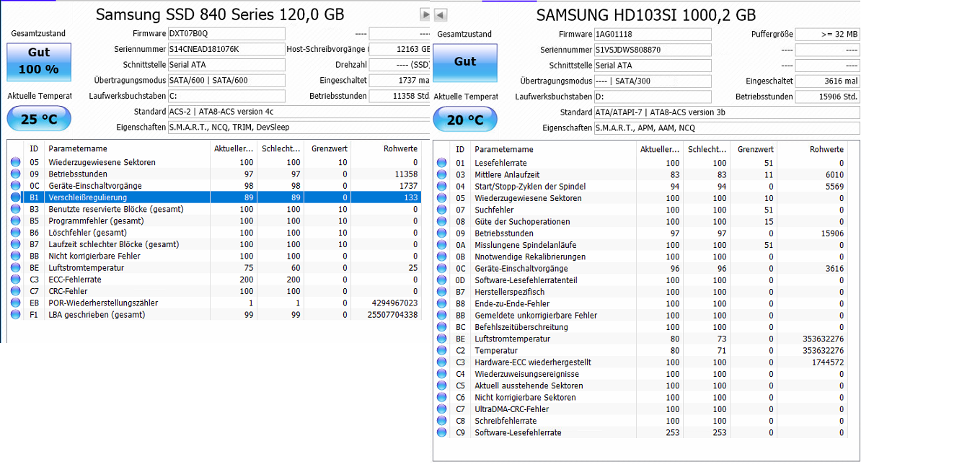Image resolution: width=980 pixels, height=464 pixels.
Task: Click SSD Eigenschaften field with TRIM, DevSleep
Action: (x=299, y=127)
